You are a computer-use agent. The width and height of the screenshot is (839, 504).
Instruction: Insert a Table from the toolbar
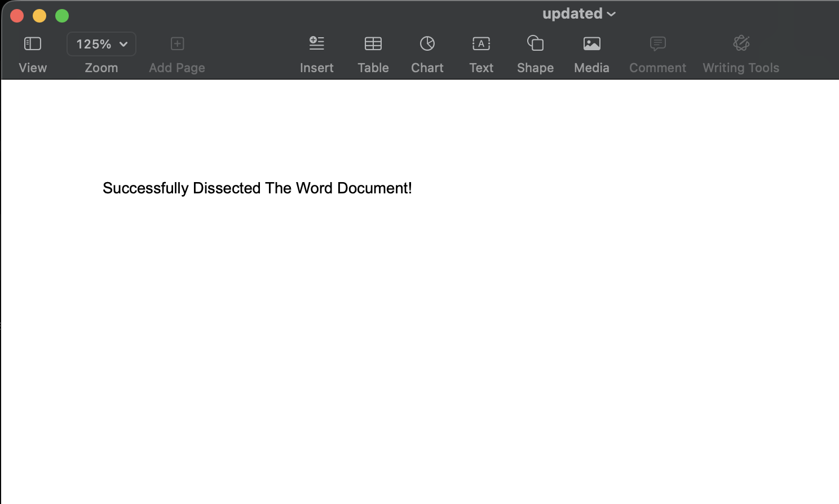tap(373, 44)
